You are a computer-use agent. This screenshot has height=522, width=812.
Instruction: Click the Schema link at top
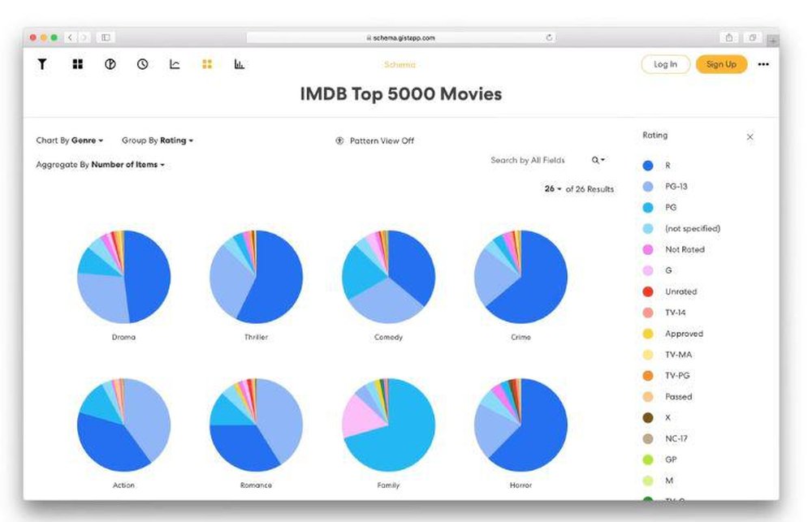pyautogui.click(x=400, y=65)
